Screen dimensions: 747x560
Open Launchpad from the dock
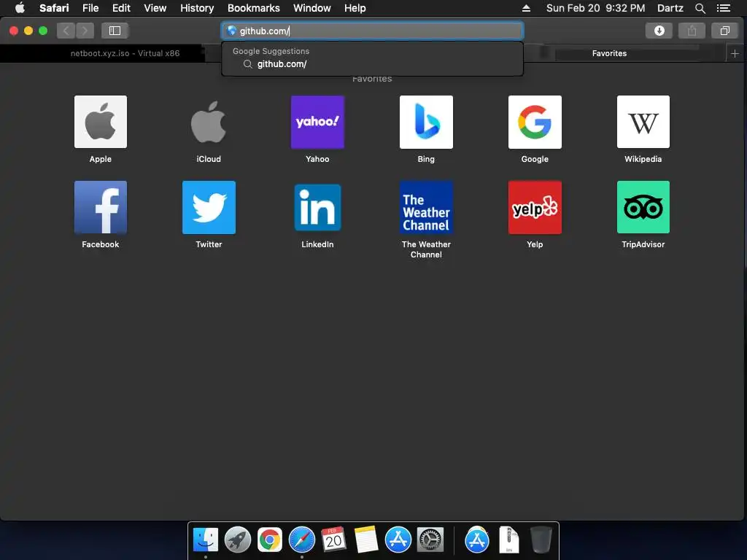(237, 540)
